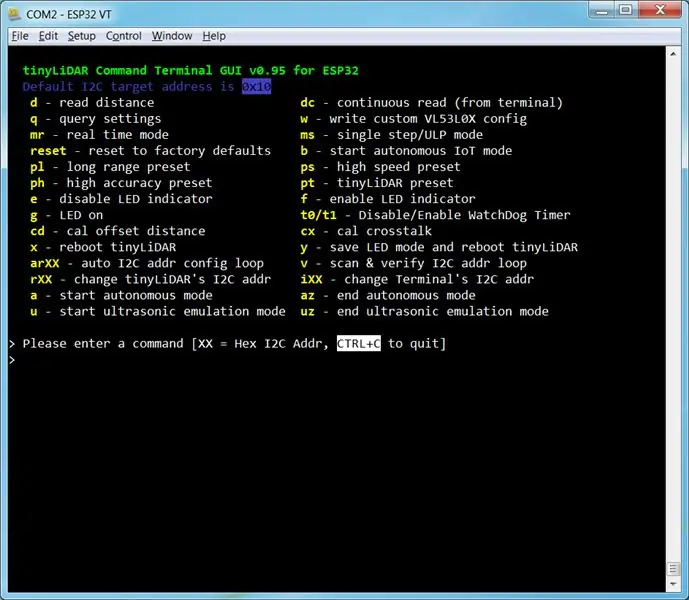Click 'e - disable LED indicator'
Viewport: 689px width, 600px height.
[121, 199]
